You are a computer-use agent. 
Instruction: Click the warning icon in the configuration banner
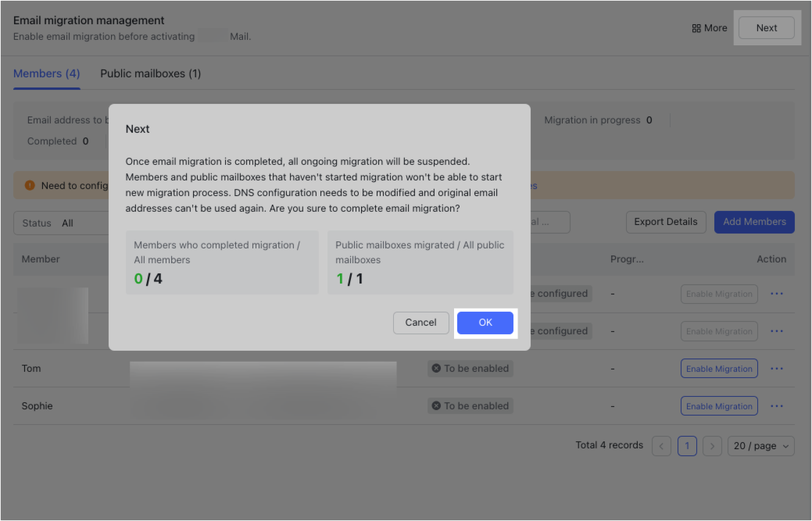tap(29, 186)
